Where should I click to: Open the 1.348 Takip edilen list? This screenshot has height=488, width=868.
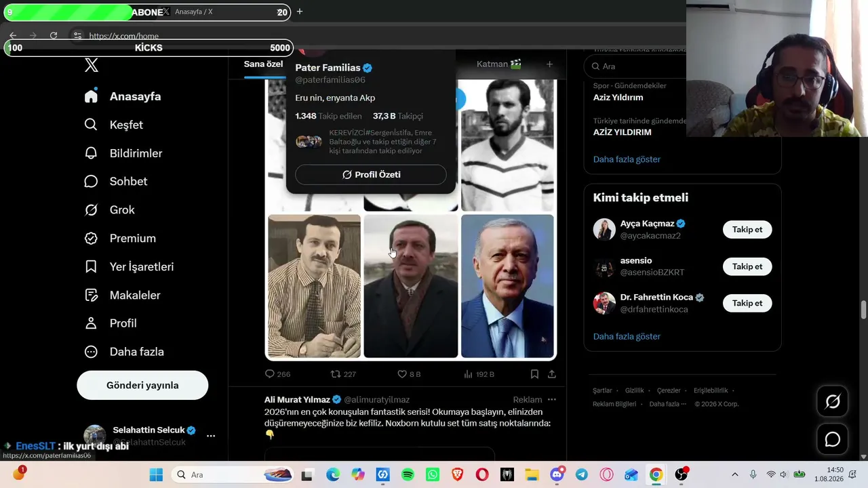(x=328, y=116)
